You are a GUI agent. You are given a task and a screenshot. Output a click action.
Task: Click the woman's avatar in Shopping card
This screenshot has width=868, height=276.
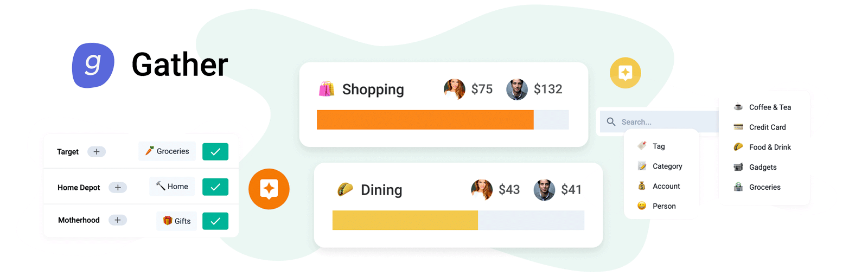click(x=455, y=89)
